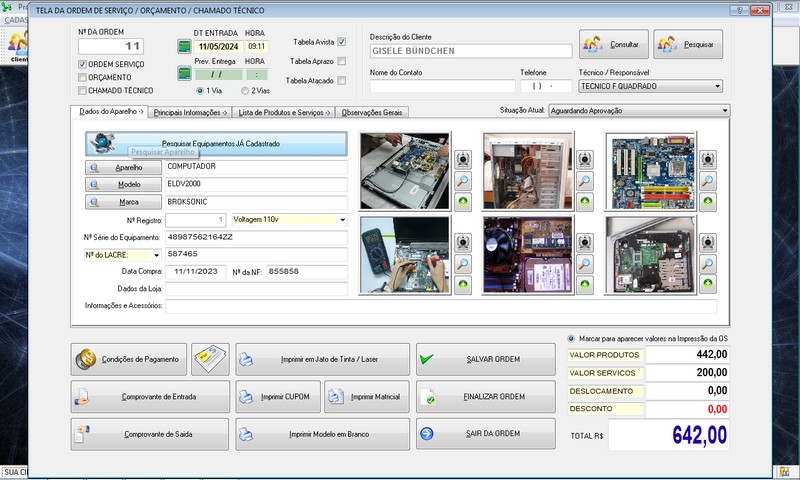Switch to Dados do Aparelho tab
Screen dimensions: 800x480
(x=110, y=111)
